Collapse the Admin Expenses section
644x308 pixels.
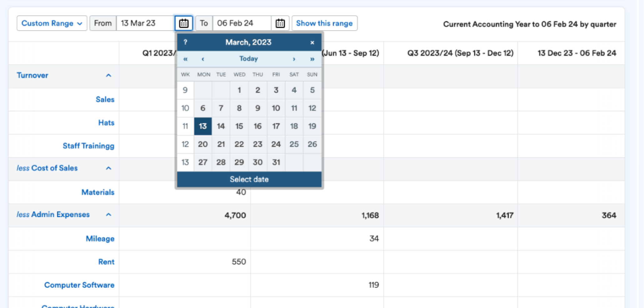pos(108,215)
